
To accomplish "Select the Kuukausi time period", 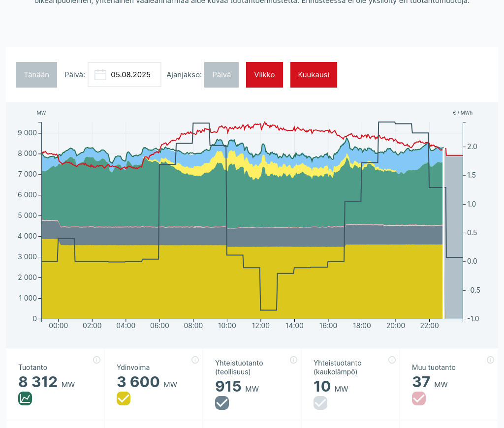I will 314,75.
